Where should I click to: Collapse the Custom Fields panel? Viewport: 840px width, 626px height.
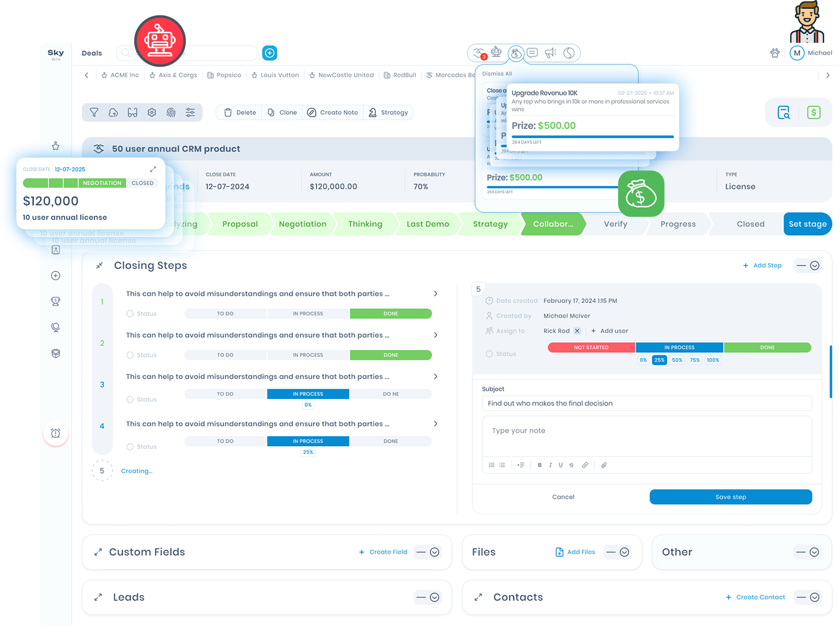point(428,552)
